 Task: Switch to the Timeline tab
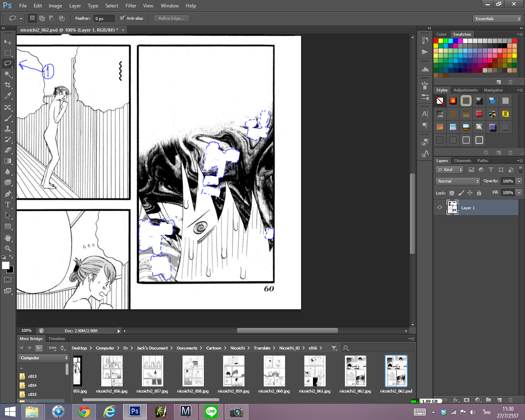coord(57,339)
